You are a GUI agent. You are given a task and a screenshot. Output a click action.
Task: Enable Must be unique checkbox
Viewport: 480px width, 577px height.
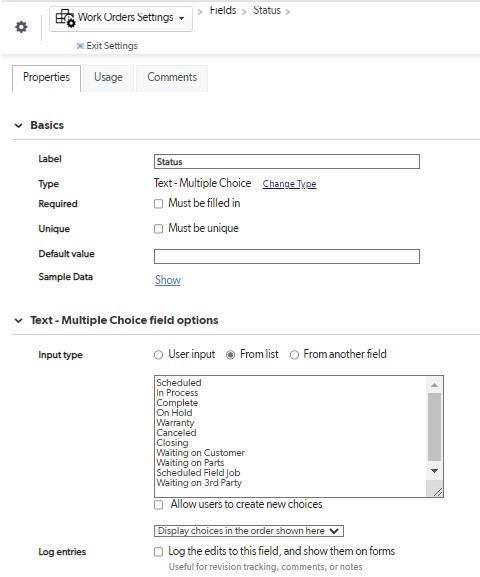[158, 229]
